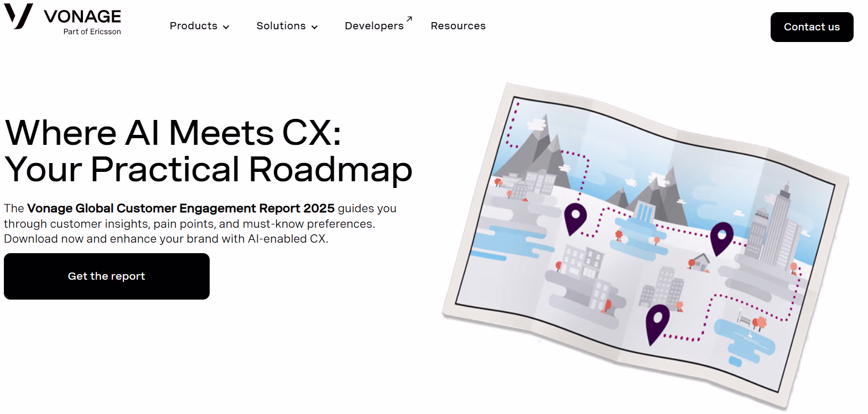
Task: Click the Part of Ericsson text
Action: tap(92, 32)
